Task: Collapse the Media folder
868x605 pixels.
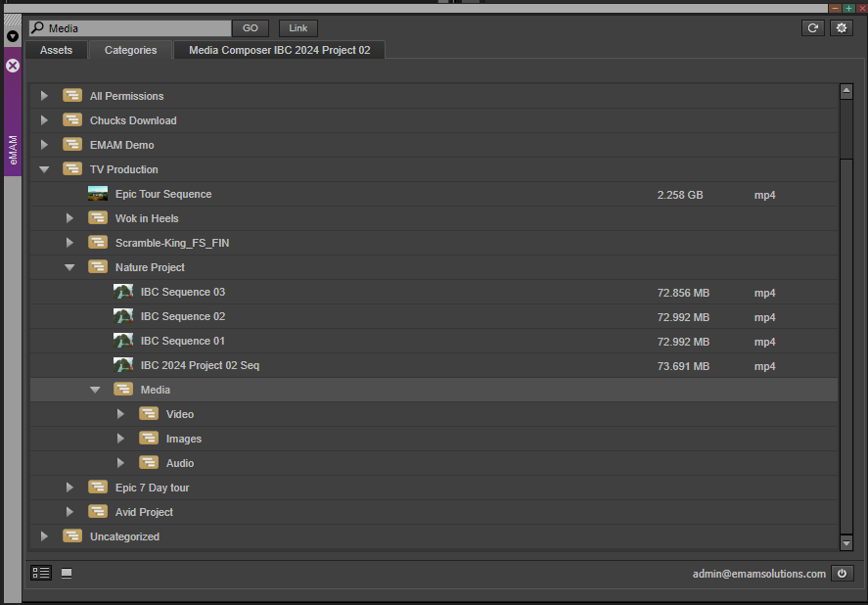Action: (95, 390)
